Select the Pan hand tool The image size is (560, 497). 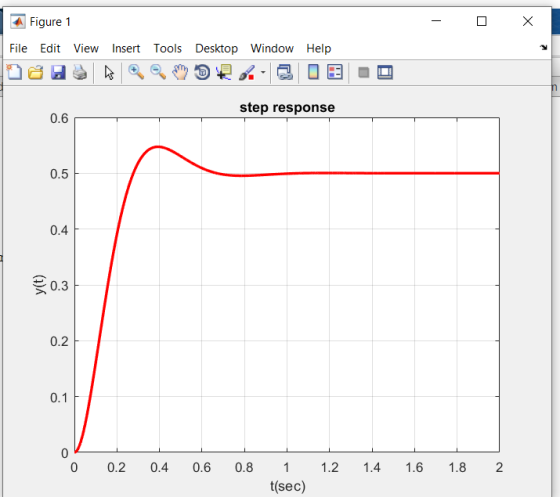(180, 72)
